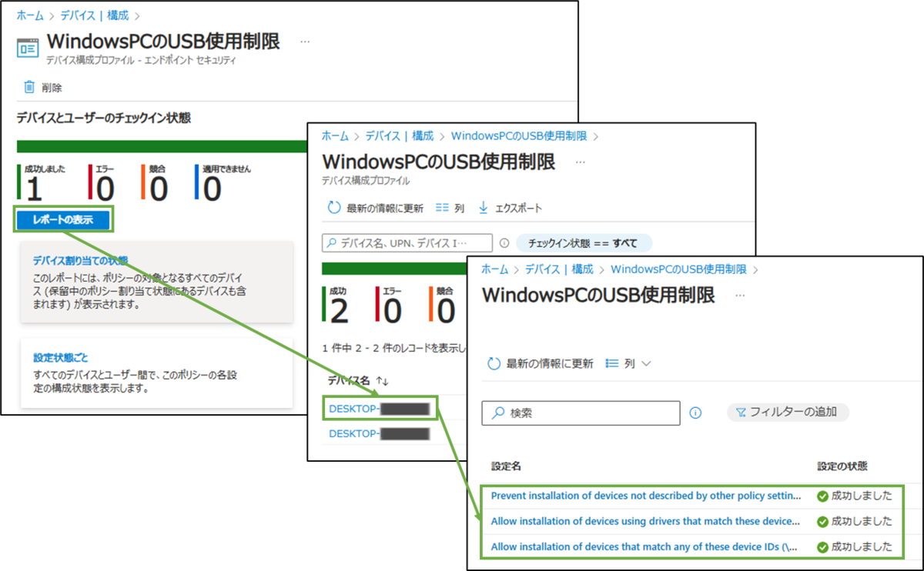Open the ... menu next to WindowsPCのUSB使用制限
Image resolution: width=924 pixels, height=571 pixels.
305,43
